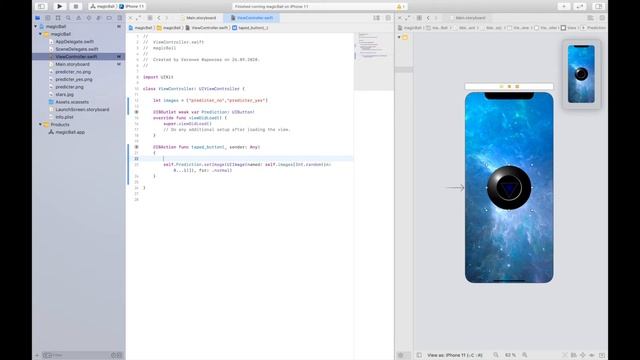Collapse the magicBall project root
Viewport: 640px width, 360px height.
pyautogui.click(x=36, y=27)
